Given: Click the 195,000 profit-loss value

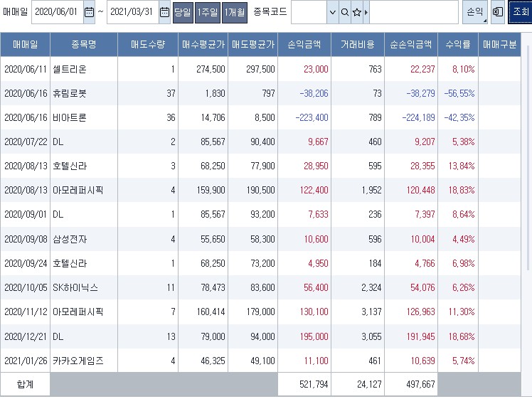Looking at the screenshot, I should pos(314,336).
